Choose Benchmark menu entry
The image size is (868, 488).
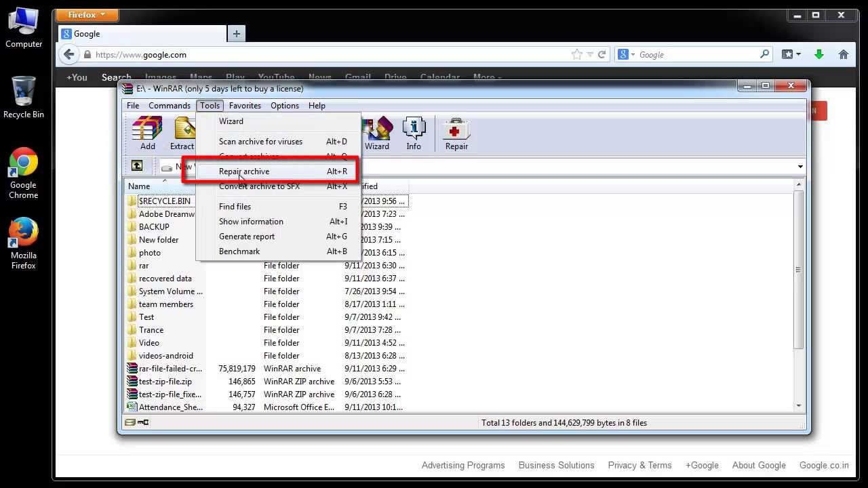coord(279,251)
